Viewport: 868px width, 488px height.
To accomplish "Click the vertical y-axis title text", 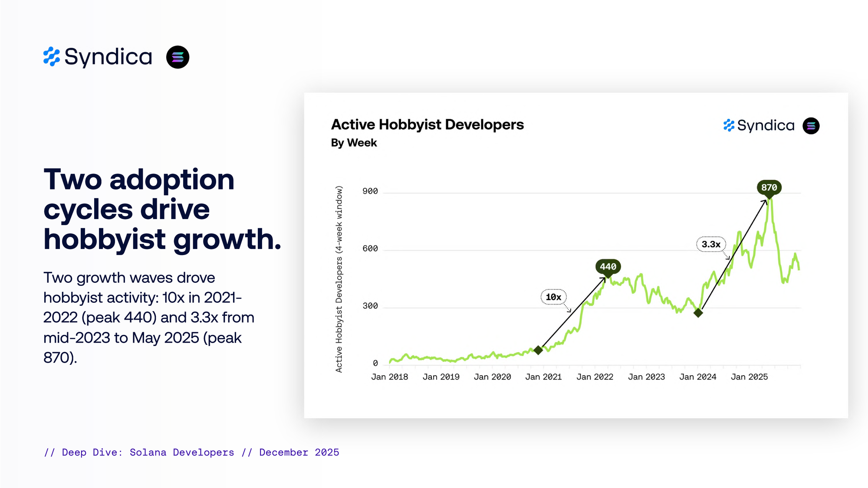I will click(339, 279).
